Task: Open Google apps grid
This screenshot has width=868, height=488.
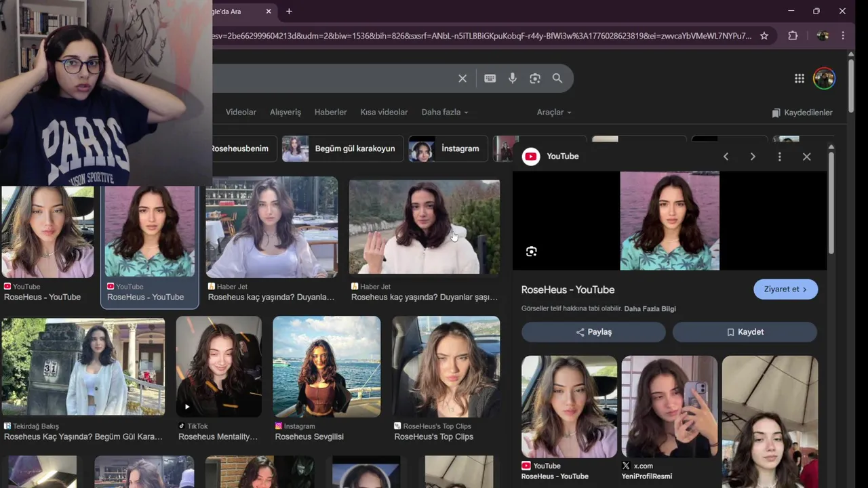Action: click(800, 79)
